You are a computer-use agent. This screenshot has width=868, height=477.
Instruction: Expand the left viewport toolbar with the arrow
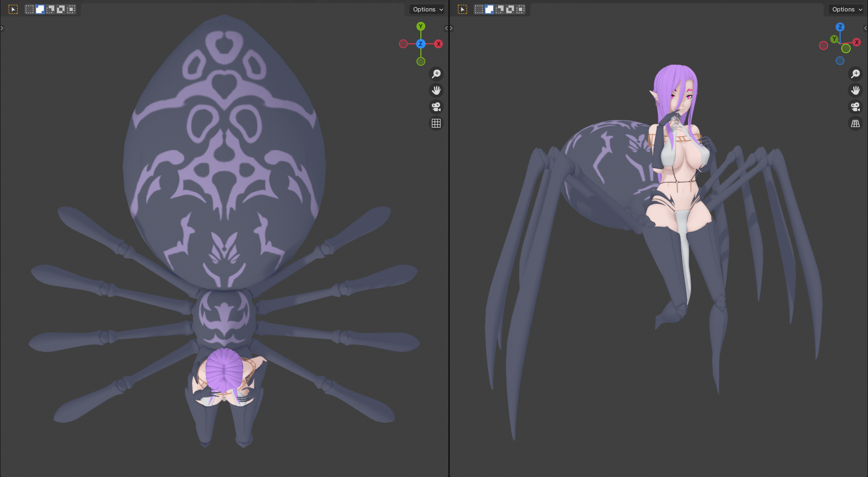pyautogui.click(x=2, y=28)
